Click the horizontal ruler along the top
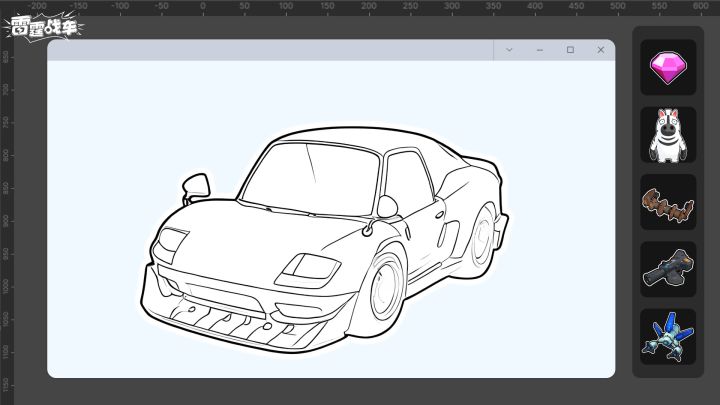The image size is (720, 405). point(330,6)
